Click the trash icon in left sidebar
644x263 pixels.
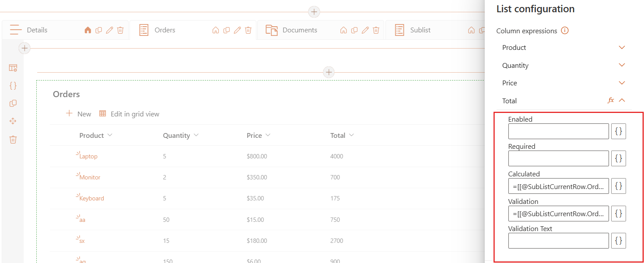click(x=13, y=140)
